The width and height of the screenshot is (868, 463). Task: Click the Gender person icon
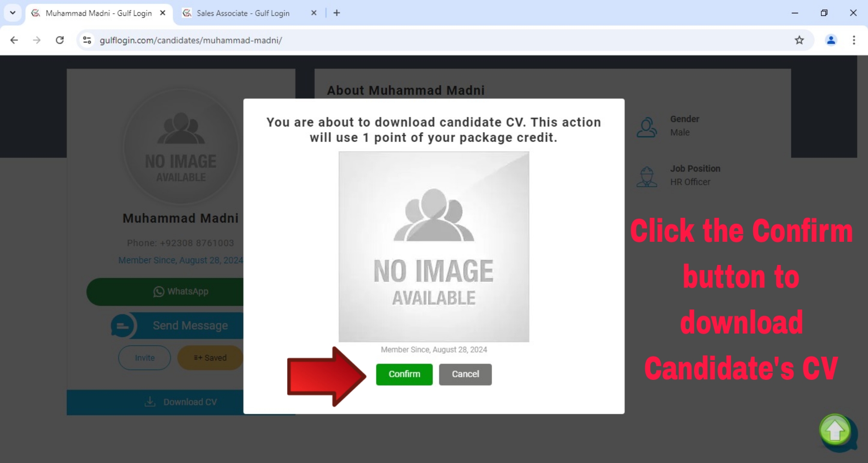point(647,127)
